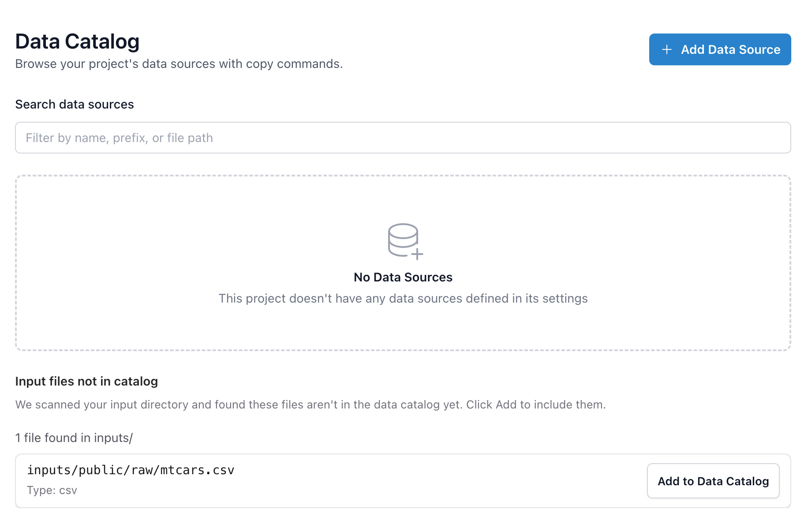Click the scanned input directory description text
Image resolution: width=808 pixels, height=532 pixels.
tap(310, 404)
